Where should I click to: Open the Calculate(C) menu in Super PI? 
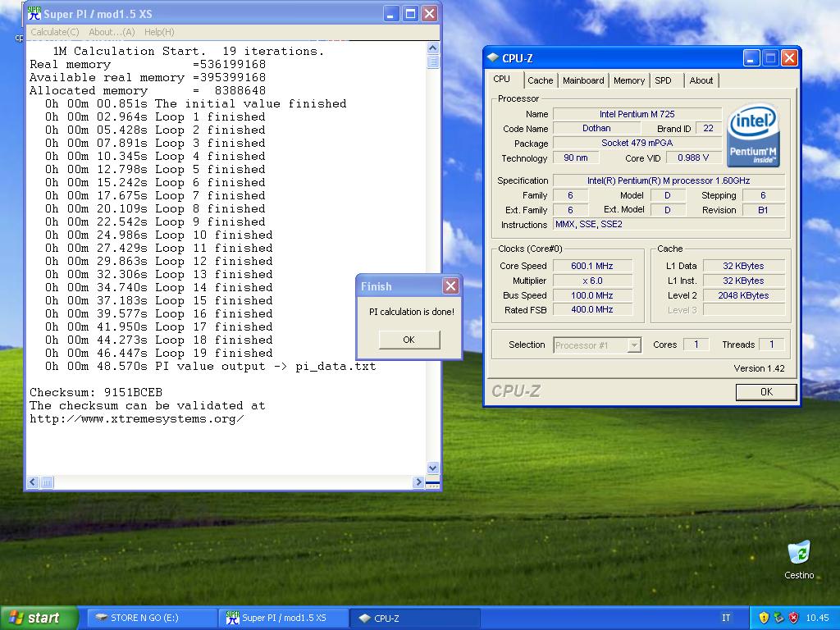55,32
